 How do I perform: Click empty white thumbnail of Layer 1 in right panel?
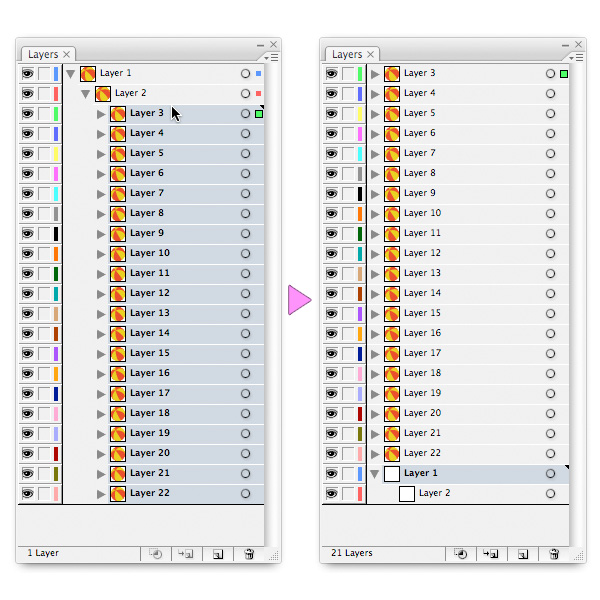coord(392,474)
